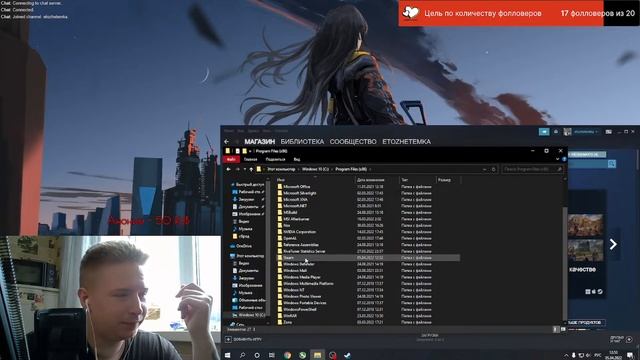The image size is (640, 360).
Task: Expand the Explorer ribbon chevron
Action: pos(558,159)
